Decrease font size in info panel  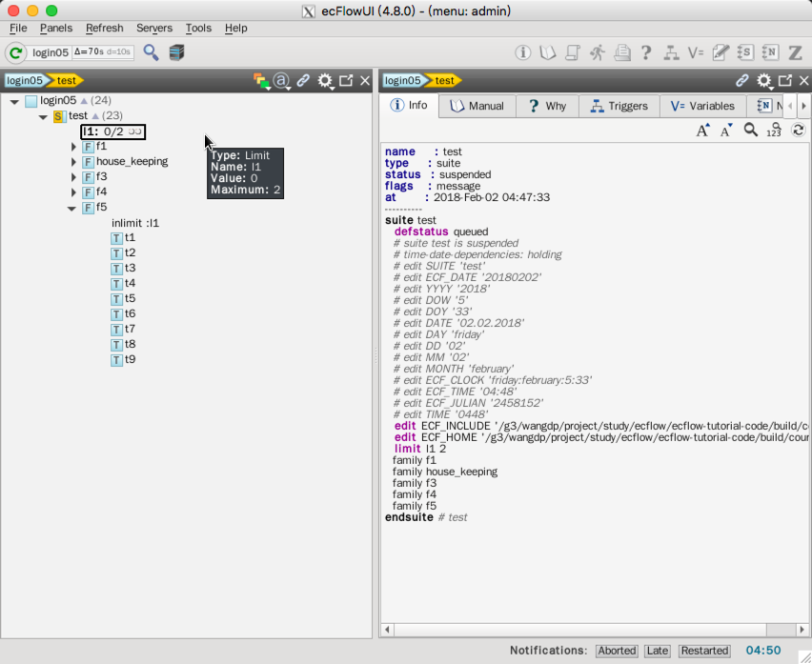(x=726, y=130)
